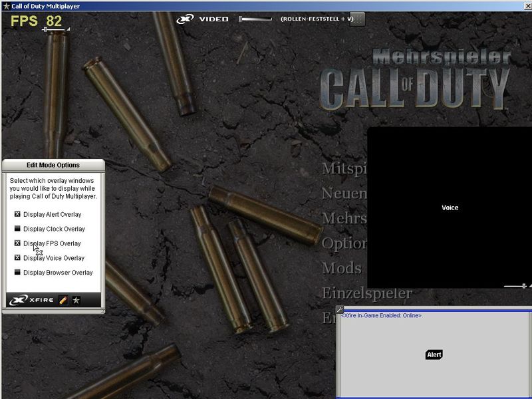This screenshot has height=399, width=532.
Task: Click the Edit Mode Options resize grip
Action: click(102, 311)
